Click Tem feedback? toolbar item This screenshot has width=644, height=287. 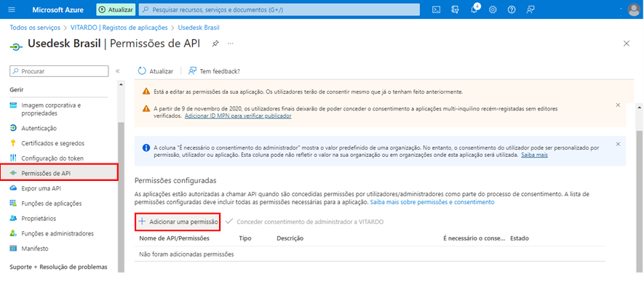[x=214, y=71]
